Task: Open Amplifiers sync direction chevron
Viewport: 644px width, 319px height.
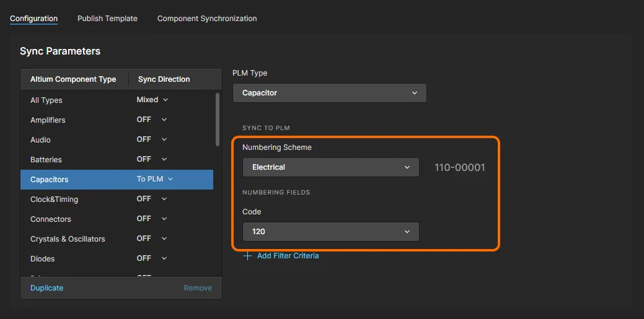Action: pos(164,120)
